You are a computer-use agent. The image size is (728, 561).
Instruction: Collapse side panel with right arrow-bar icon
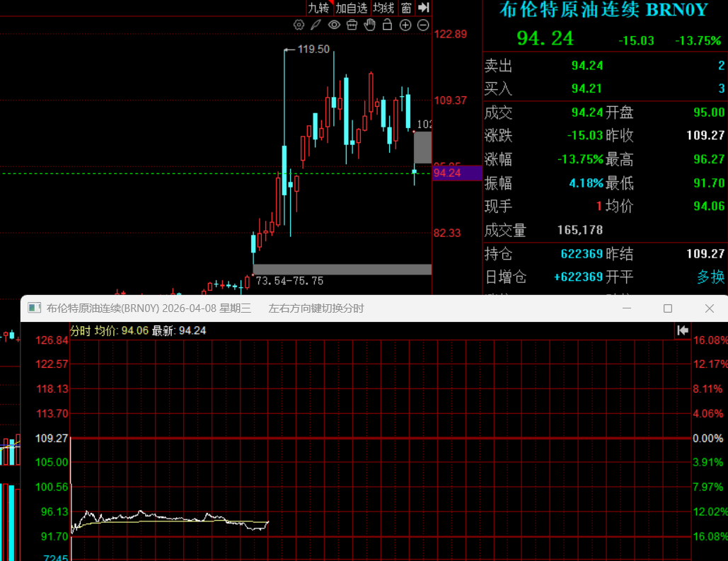pyautogui.click(x=423, y=8)
